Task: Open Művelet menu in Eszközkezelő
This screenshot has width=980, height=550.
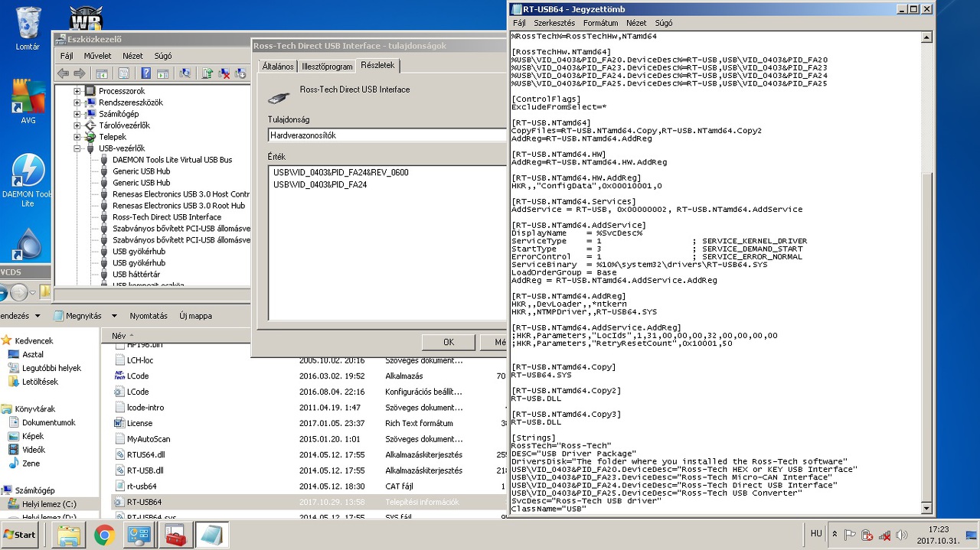Action: [98, 56]
